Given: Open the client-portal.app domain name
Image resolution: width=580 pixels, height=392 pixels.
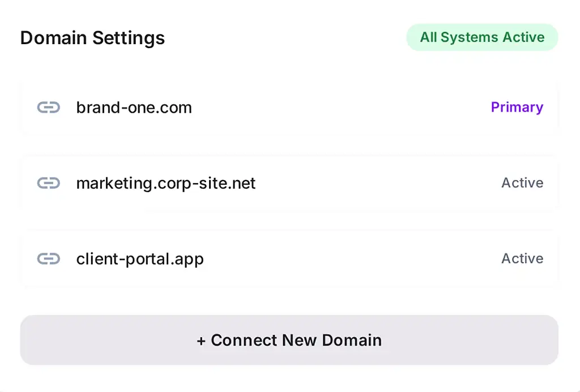Looking at the screenshot, I should (x=140, y=259).
